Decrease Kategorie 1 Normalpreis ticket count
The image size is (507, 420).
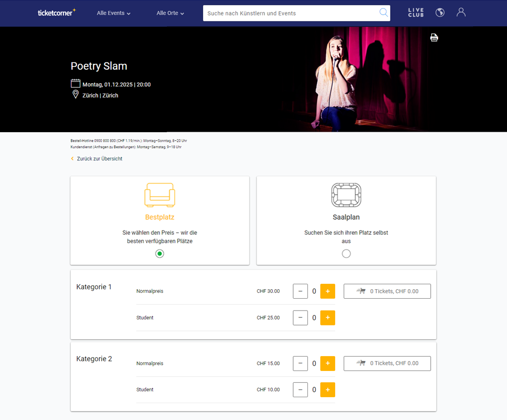pos(301,291)
